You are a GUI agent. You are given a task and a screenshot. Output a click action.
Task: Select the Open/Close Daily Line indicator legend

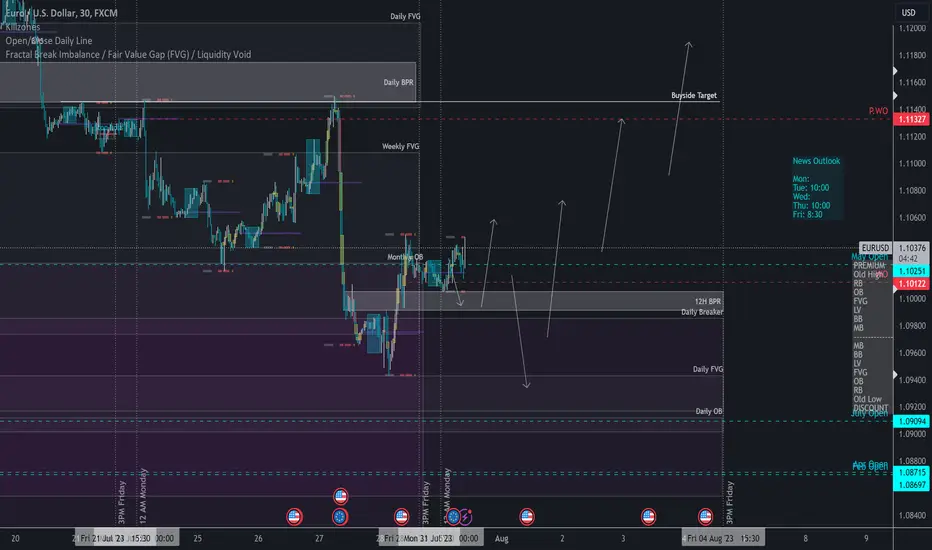pyautogui.click(x=49, y=40)
